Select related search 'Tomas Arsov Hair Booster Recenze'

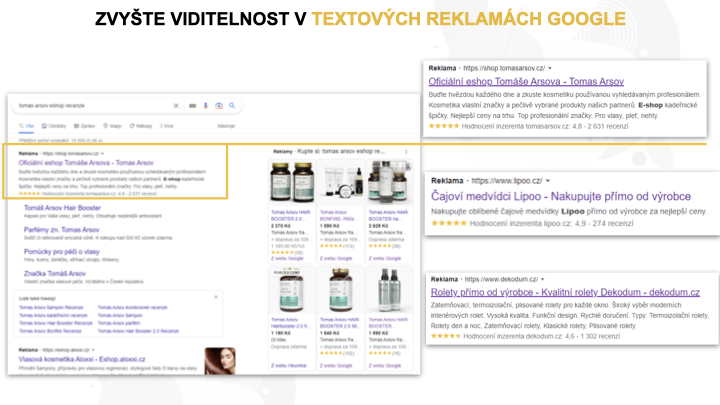56,323
